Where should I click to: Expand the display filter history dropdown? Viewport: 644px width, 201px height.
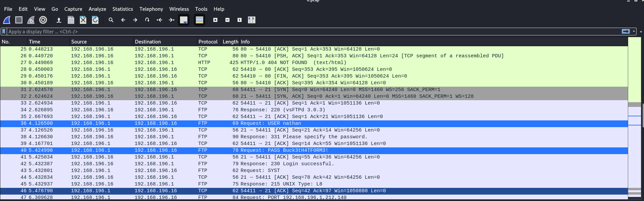tap(634, 31)
